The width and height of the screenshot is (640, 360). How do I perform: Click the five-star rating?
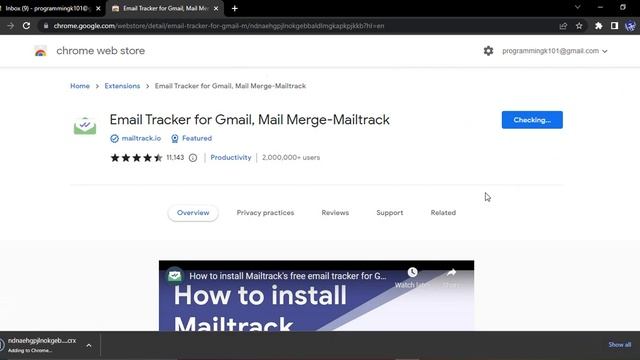point(136,158)
